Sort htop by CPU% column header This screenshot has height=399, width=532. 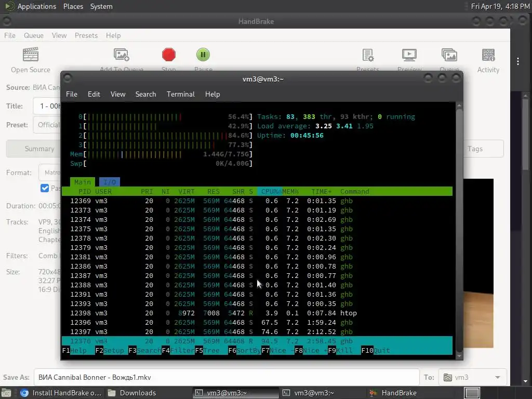(270, 191)
